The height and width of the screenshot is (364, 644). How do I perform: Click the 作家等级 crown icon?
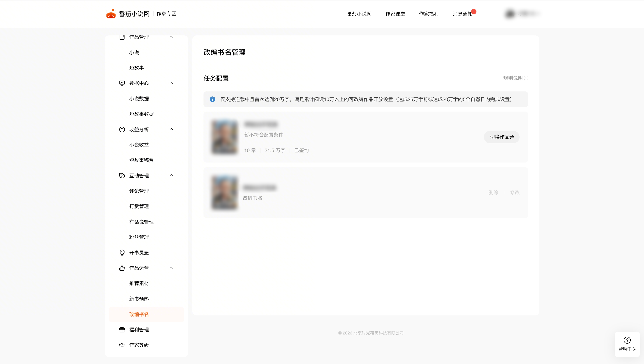pyautogui.click(x=122, y=345)
